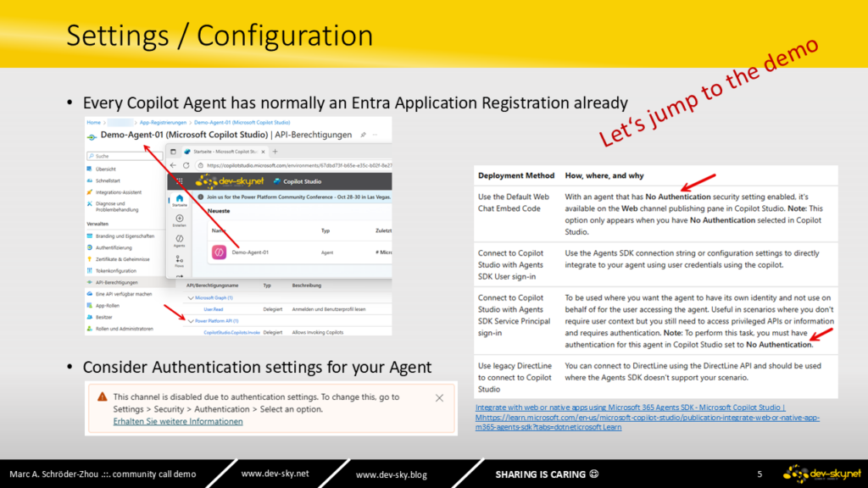The height and width of the screenshot is (488, 868).
Task: Open Branding und Eigenschaften
Action: click(125, 236)
